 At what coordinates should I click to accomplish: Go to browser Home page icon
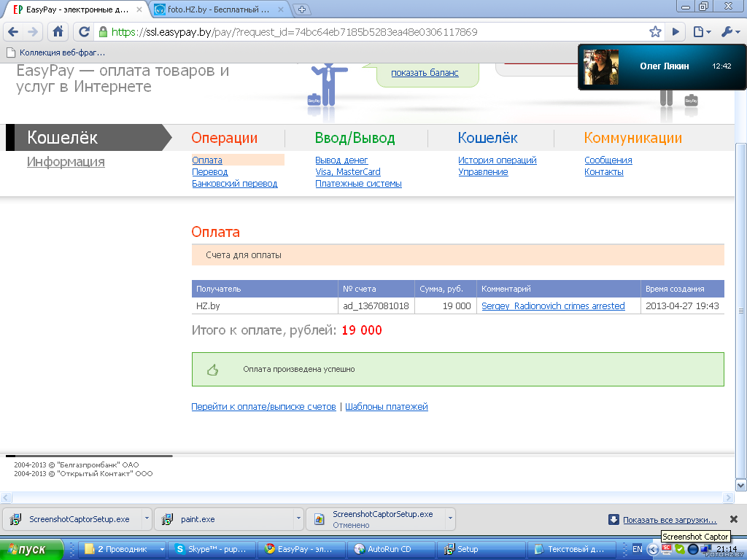coord(58,32)
